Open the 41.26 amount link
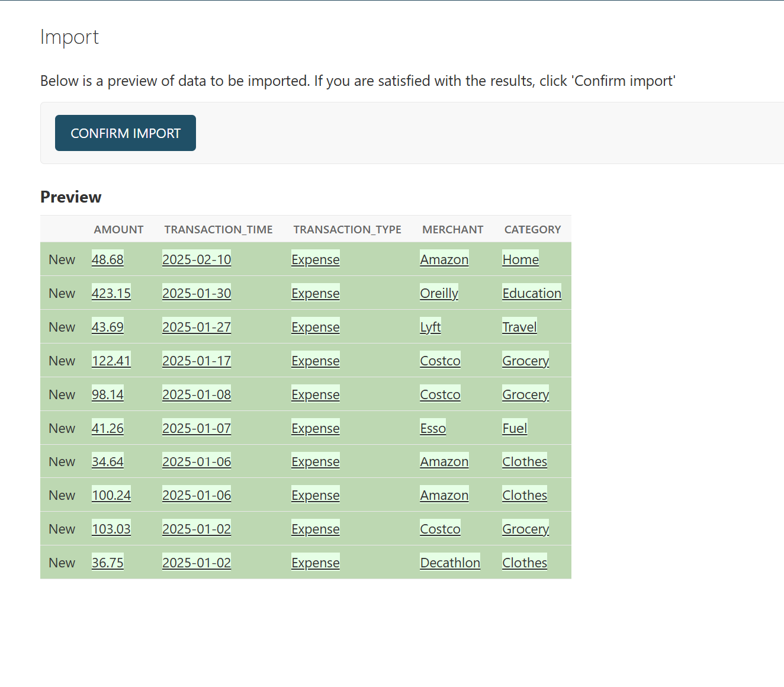 108,428
